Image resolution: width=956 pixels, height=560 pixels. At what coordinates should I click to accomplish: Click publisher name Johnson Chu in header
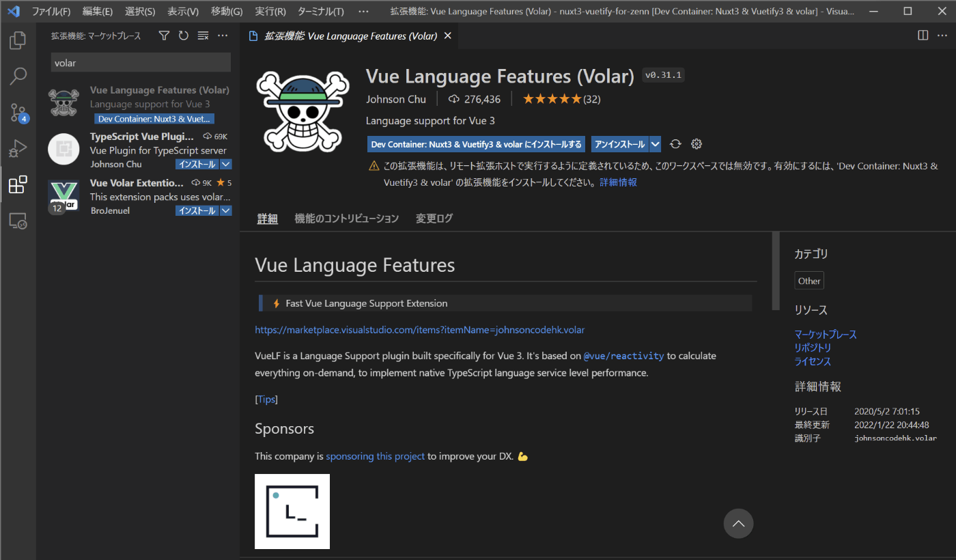(x=396, y=99)
